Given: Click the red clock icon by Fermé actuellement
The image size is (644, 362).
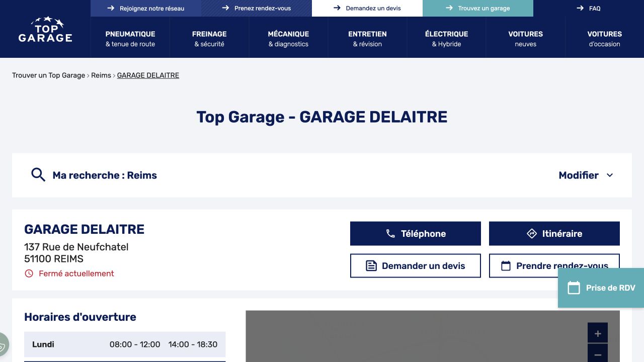Looking at the screenshot, I should 29,274.
